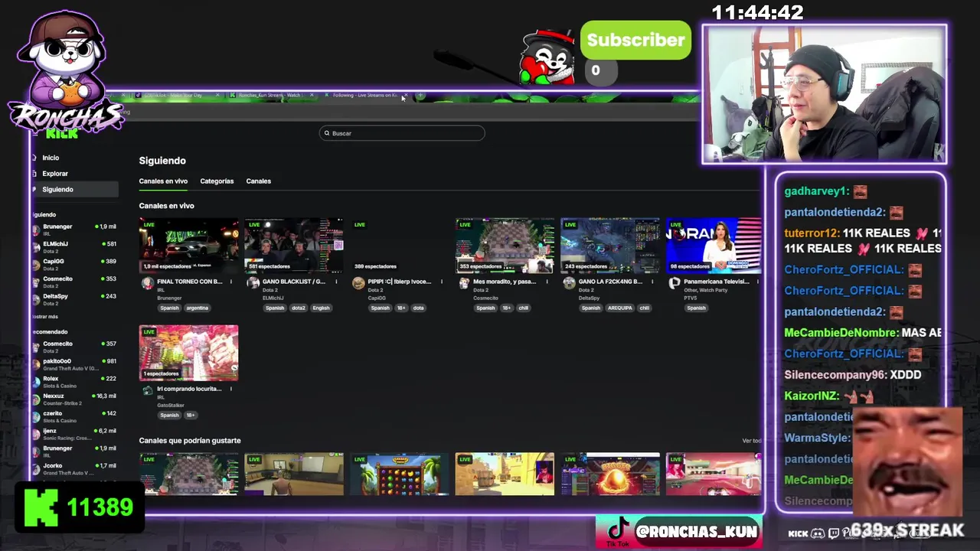The width and height of the screenshot is (980, 551).
Task: Click PTV5 avatar under Panamericana card
Action: [x=674, y=283]
